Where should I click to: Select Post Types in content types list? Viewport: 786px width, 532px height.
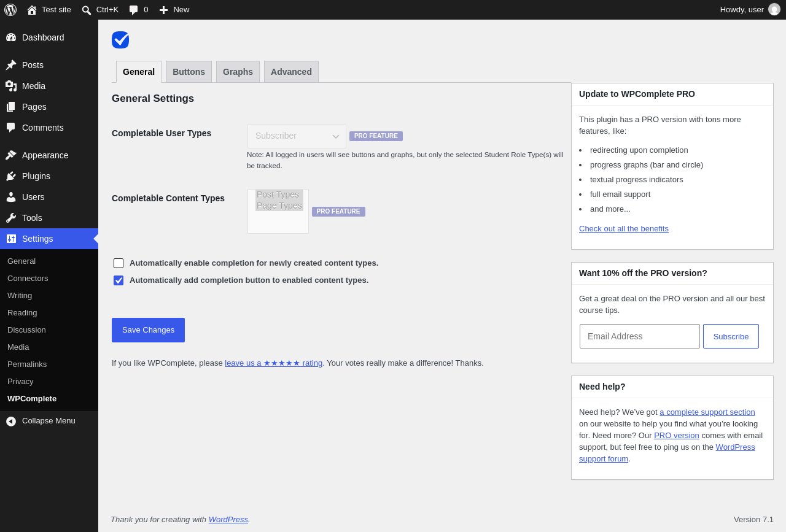(279, 195)
